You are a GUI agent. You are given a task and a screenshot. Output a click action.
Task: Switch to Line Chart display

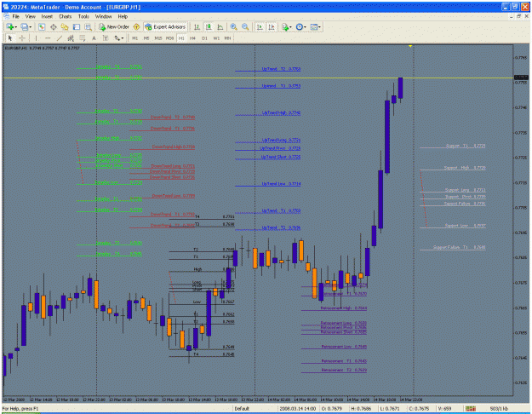pos(220,26)
